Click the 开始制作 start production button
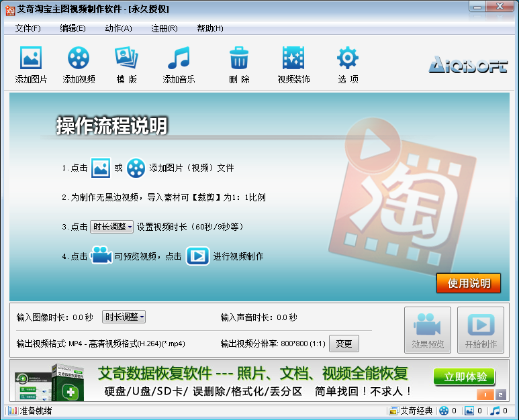The image size is (519, 420). click(x=481, y=330)
